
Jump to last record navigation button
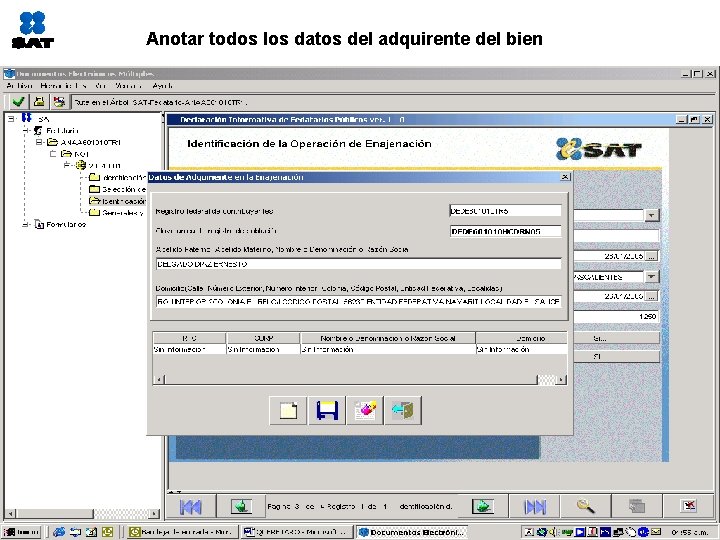[x=534, y=507]
